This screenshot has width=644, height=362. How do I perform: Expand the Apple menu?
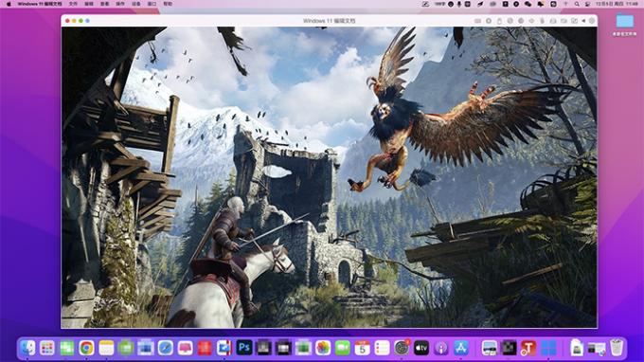pos(9,4)
